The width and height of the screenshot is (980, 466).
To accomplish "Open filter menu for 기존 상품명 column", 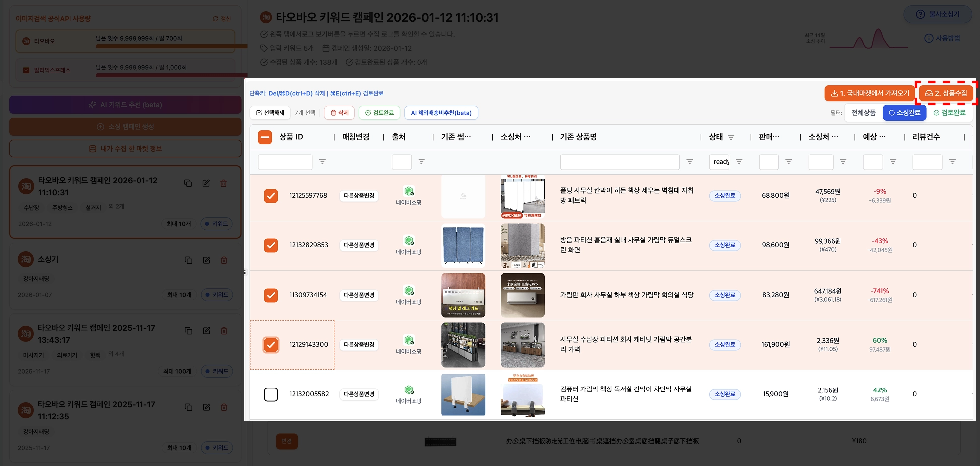I will 689,162.
